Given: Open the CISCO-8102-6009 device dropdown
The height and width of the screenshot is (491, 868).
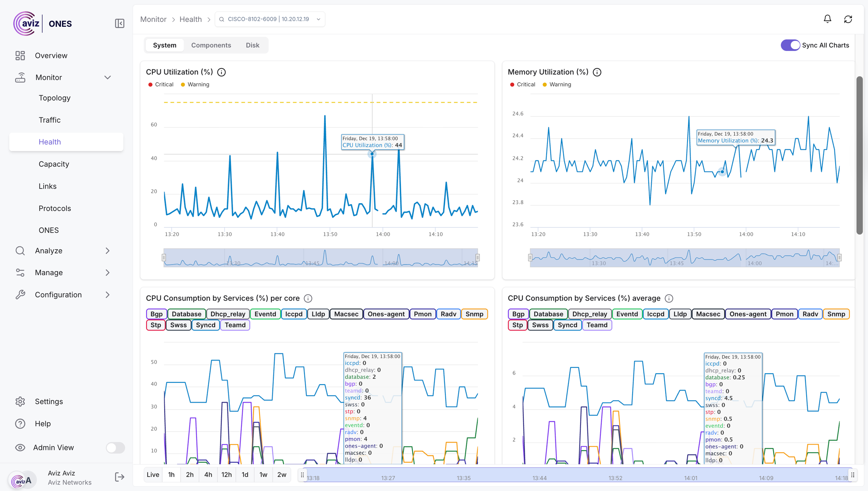Looking at the screenshot, I should pos(270,19).
